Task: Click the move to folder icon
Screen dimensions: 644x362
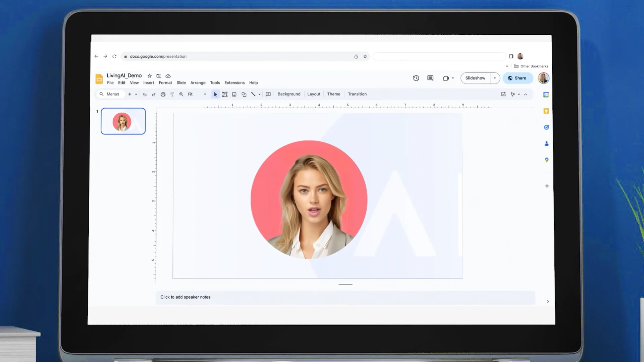Action: pos(159,76)
